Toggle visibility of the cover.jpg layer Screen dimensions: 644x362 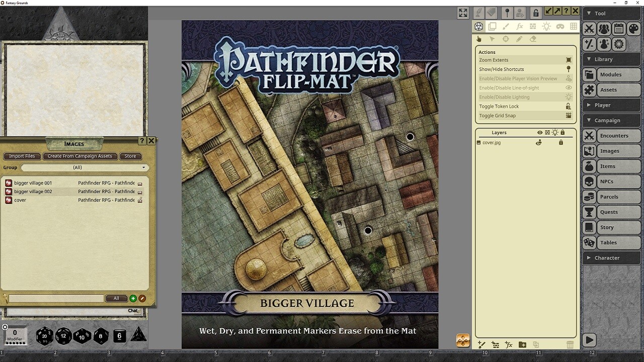[539, 142]
